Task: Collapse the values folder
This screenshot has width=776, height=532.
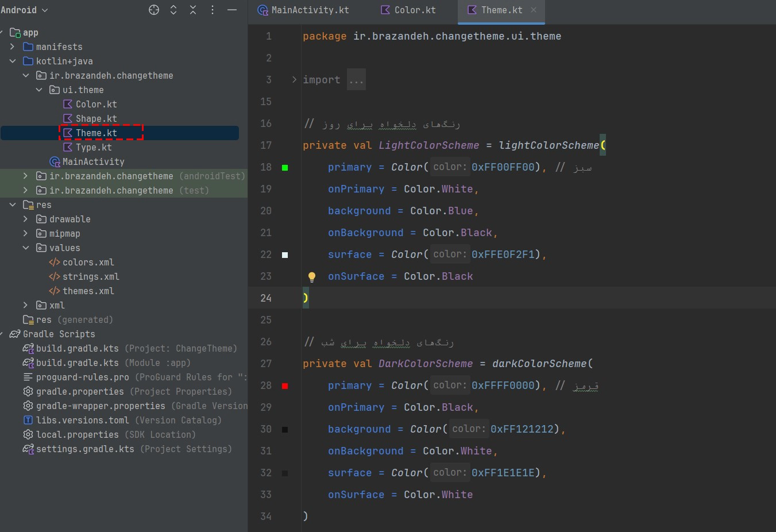Action: pos(25,248)
